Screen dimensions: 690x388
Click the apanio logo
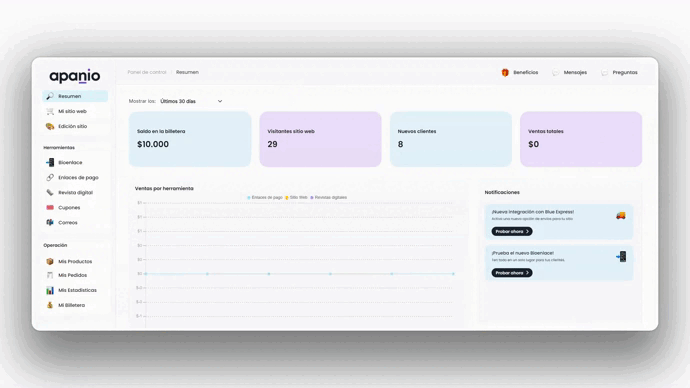(x=75, y=76)
